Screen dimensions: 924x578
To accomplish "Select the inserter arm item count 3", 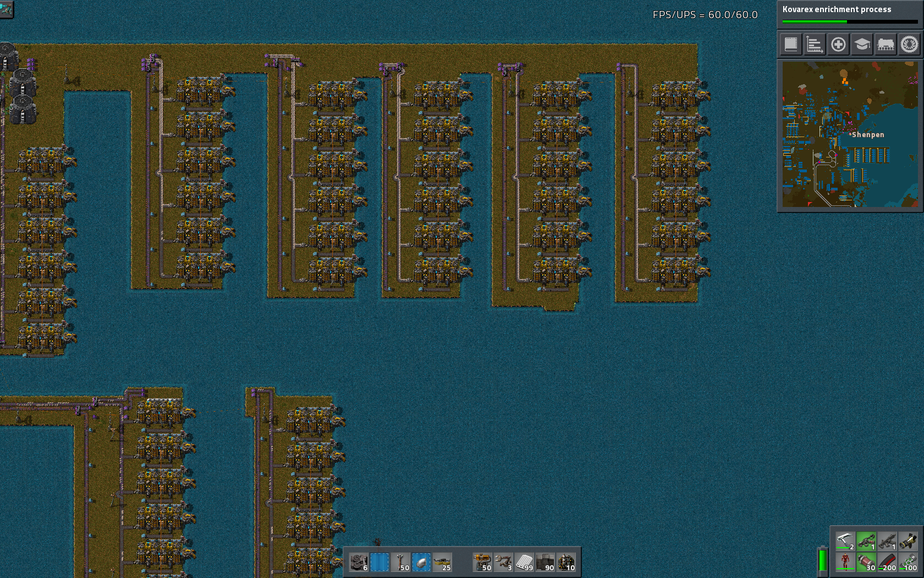I will pyautogui.click(x=503, y=563).
